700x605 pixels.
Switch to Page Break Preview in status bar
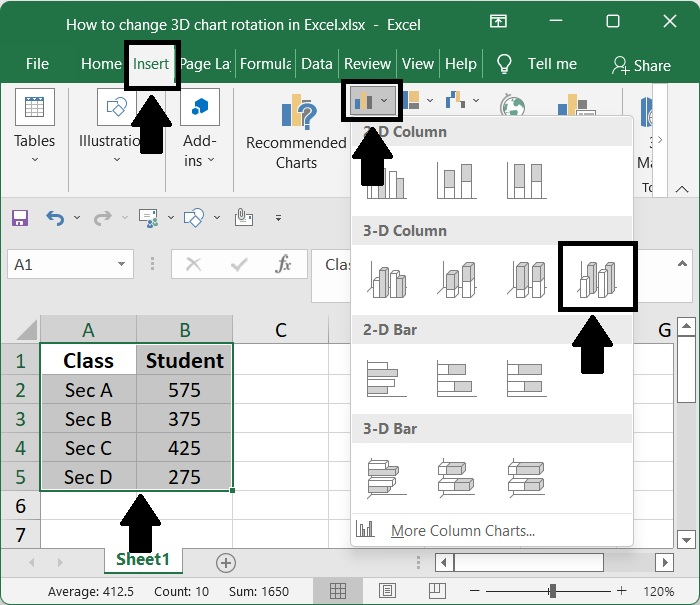437,591
